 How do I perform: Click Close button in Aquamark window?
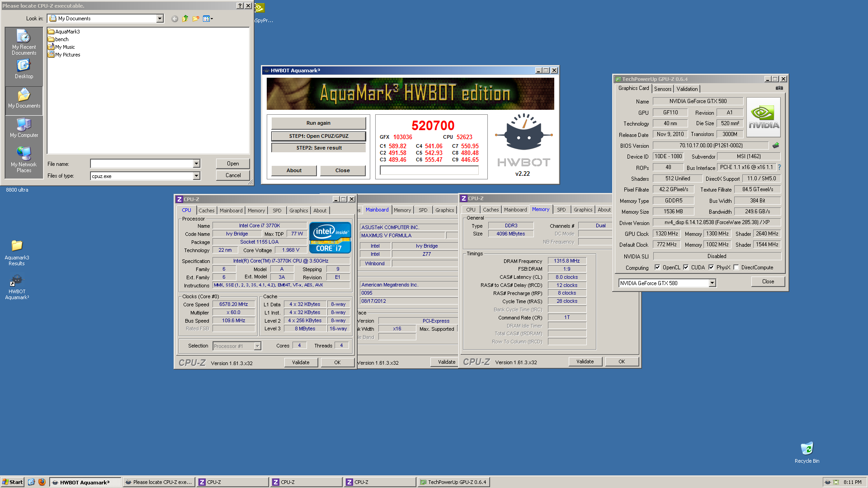342,170
